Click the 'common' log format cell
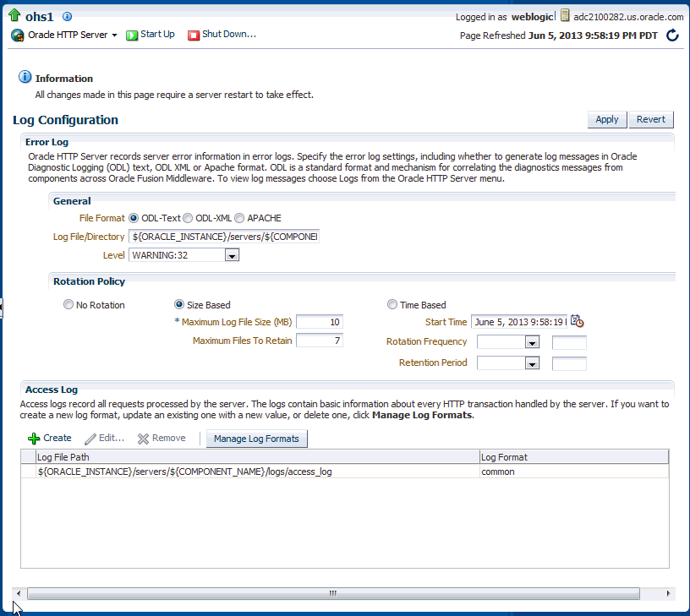The image size is (690, 616). 574,472
